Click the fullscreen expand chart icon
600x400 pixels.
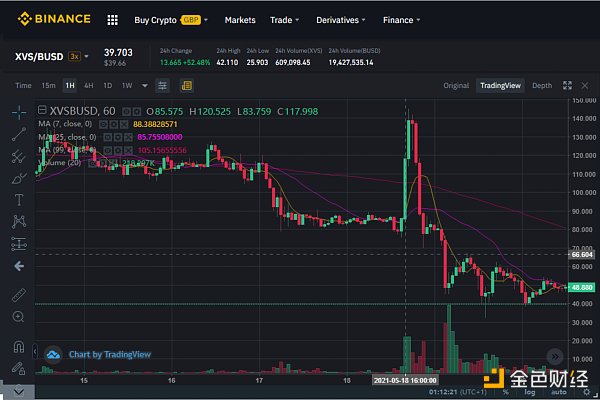click(568, 86)
